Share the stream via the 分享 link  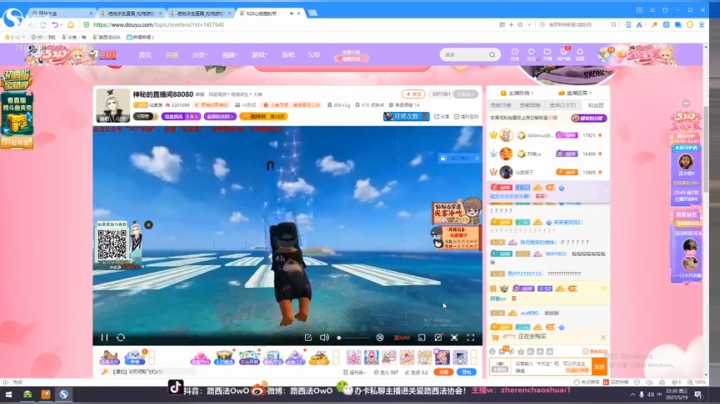point(442,117)
